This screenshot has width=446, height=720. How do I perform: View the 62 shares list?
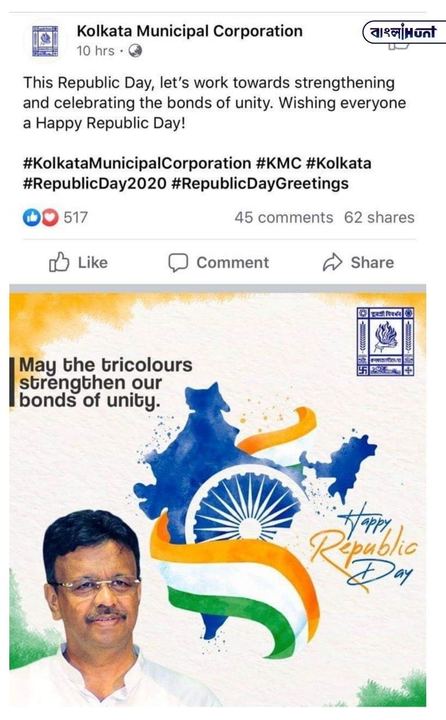coord(379,218)
